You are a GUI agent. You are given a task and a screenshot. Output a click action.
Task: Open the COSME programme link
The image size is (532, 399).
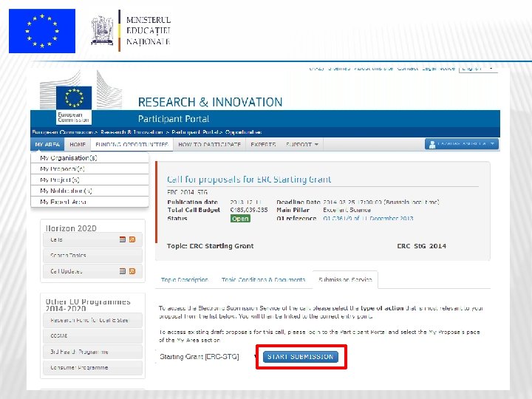(x=92, y=336)
